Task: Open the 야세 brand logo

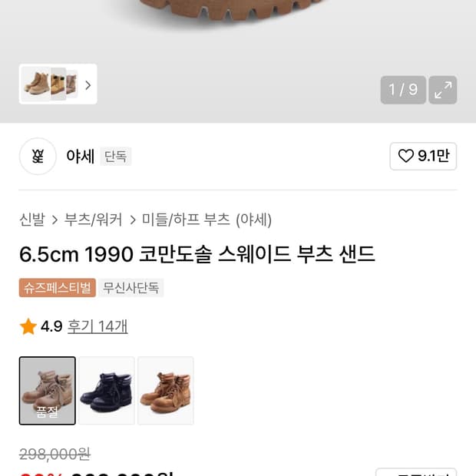Action: pos(38,157)
